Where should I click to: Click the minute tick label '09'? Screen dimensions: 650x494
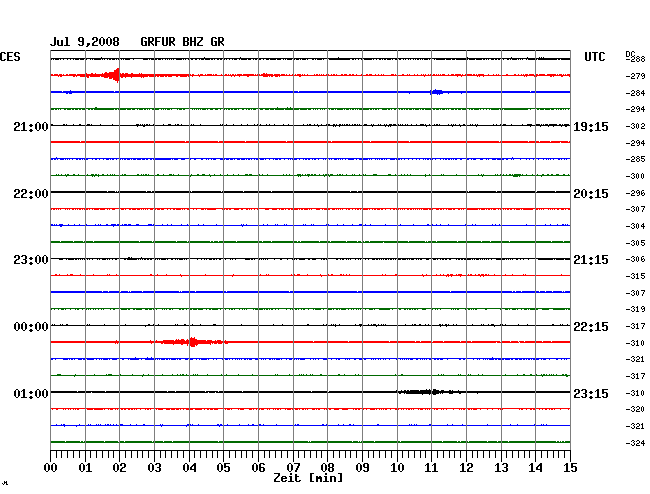click(362, 468)
